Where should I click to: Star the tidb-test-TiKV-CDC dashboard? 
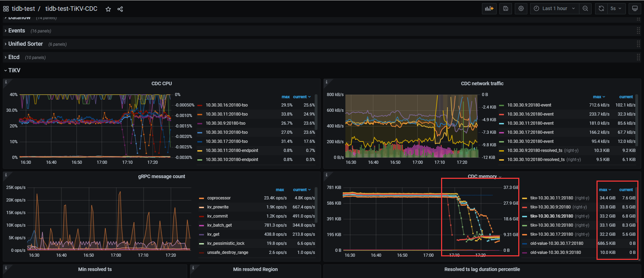tap(108, 9)
